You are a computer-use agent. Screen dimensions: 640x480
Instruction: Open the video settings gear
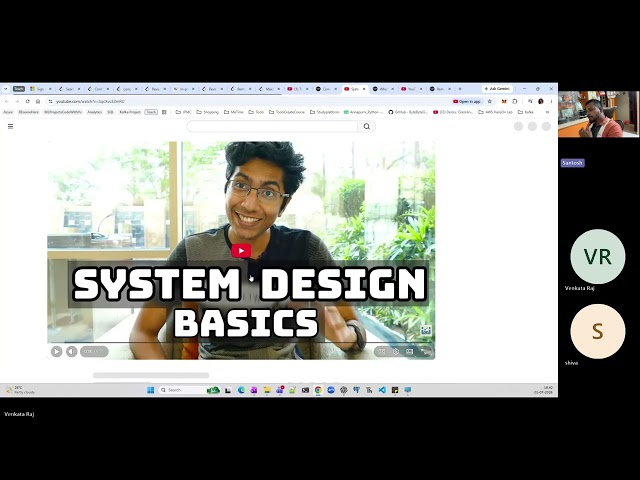[x=396, y=351]
